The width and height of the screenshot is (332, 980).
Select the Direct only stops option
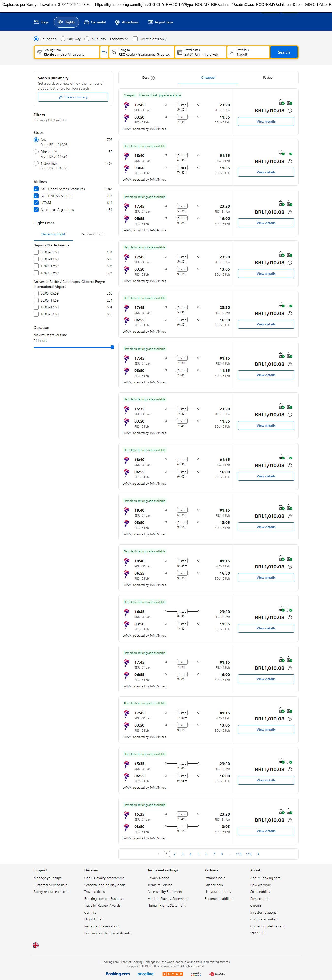(x=36, y=152)
